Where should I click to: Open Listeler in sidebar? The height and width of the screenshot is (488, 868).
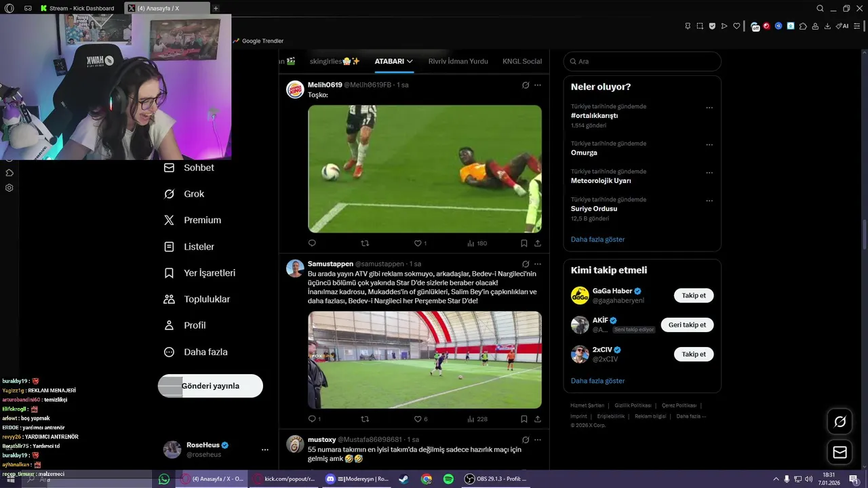(x=189, y=247)
